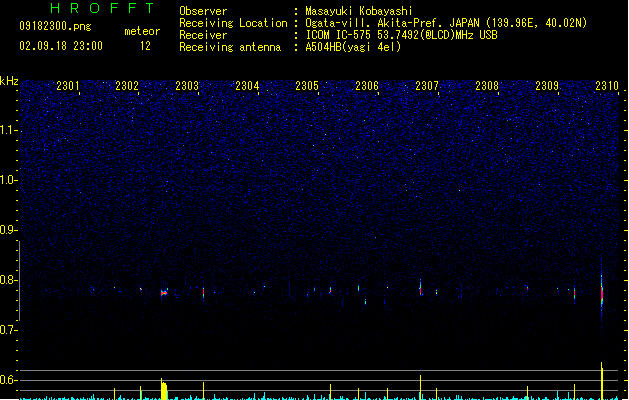Click the 2308 time marker
This screenshot has width=629, height=400.
[x=487, y=85]
